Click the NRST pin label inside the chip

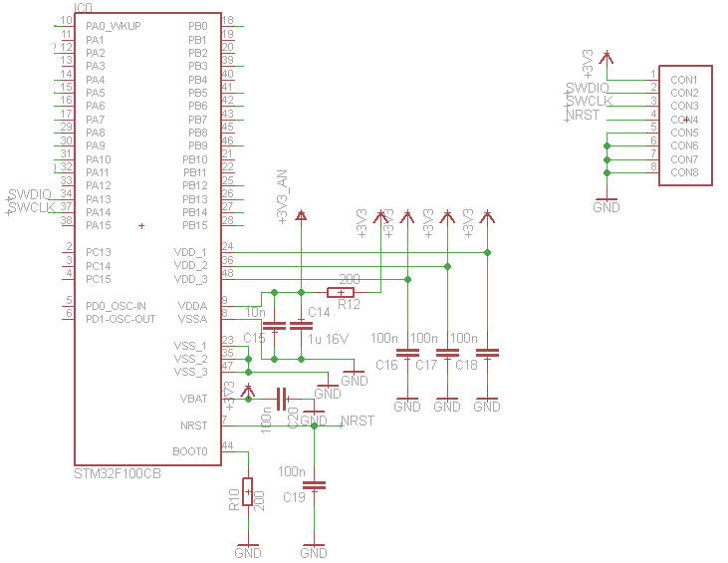pos(193,425)
